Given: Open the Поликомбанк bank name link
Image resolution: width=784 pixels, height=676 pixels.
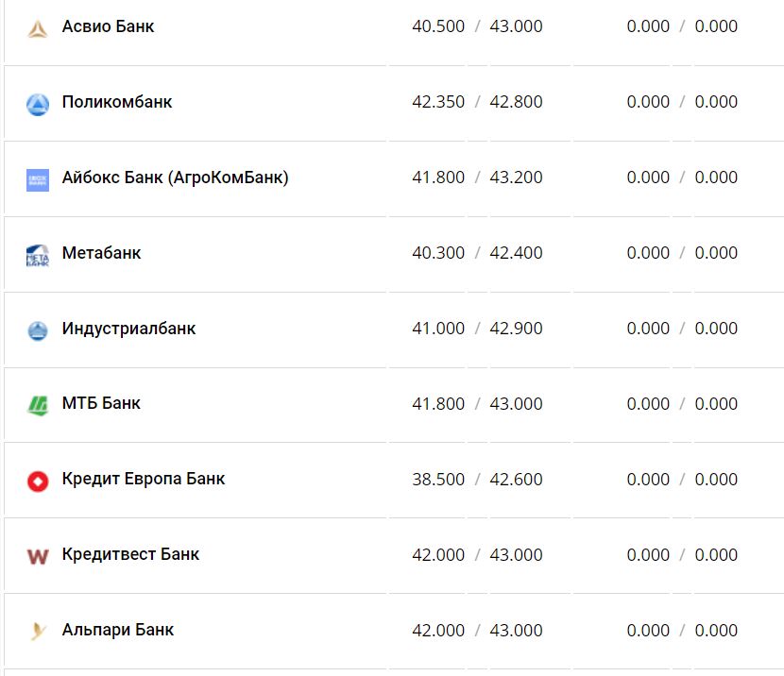Looking at the screenshot, I should 117,102.
